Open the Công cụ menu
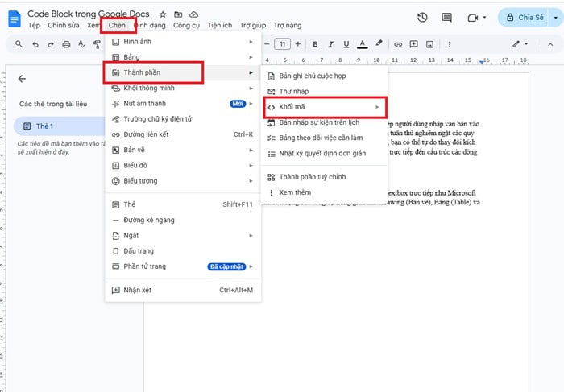The height and width of the screenshot is (392, 564). pos(186,25)
